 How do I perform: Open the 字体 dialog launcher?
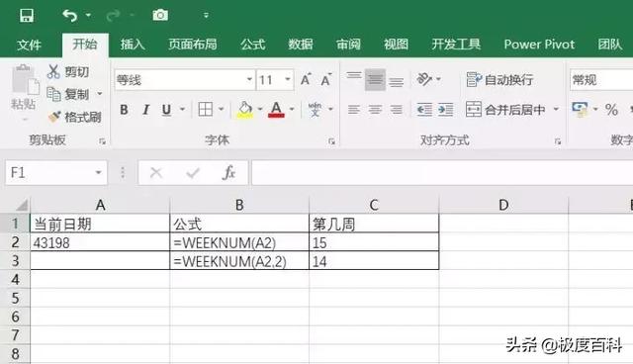coord(332,141)
